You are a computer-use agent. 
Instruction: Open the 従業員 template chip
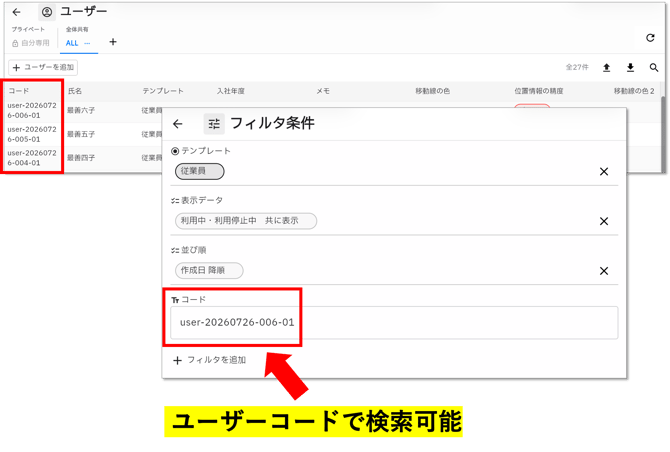(x=200, y=171)
